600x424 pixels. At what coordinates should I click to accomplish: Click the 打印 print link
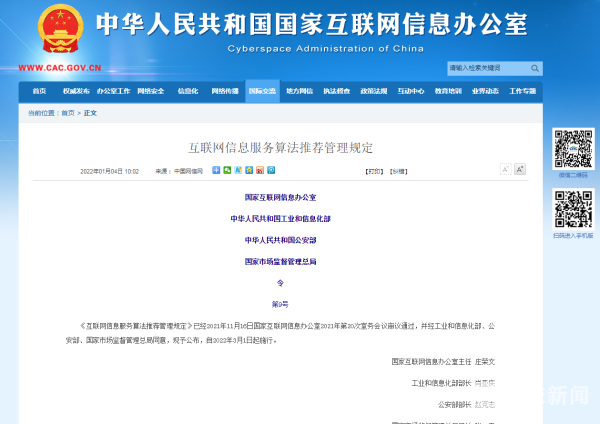(x=373, y=171)
